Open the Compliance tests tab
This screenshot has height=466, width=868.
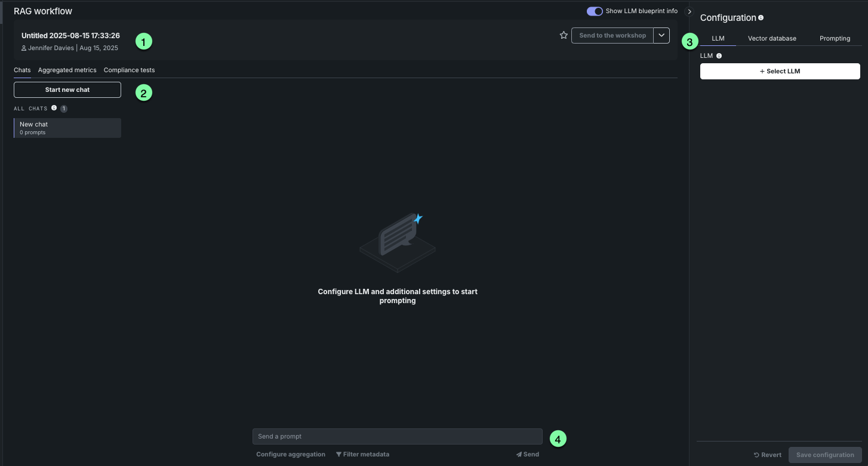click(129, 70)
